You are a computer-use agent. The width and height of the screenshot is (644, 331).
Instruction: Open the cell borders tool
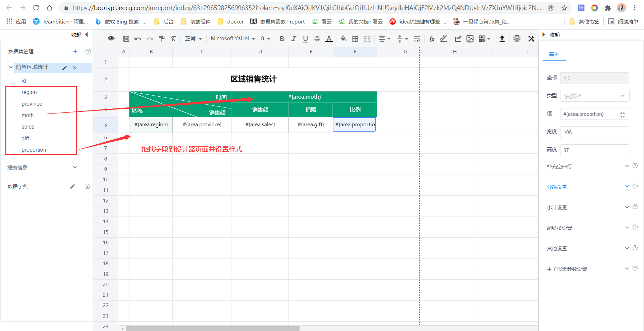click(x=355, y=39)
